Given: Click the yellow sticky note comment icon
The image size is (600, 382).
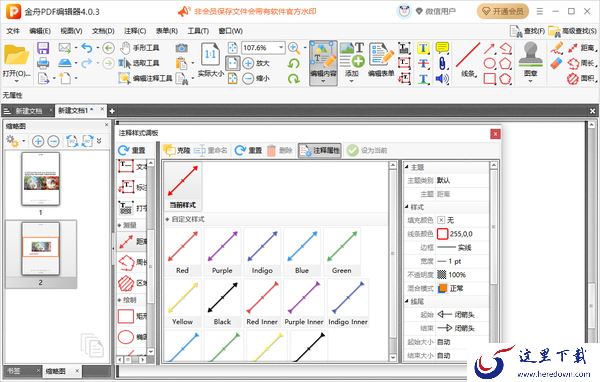Looking at the screenshot, I should click(x=442, y=48).
